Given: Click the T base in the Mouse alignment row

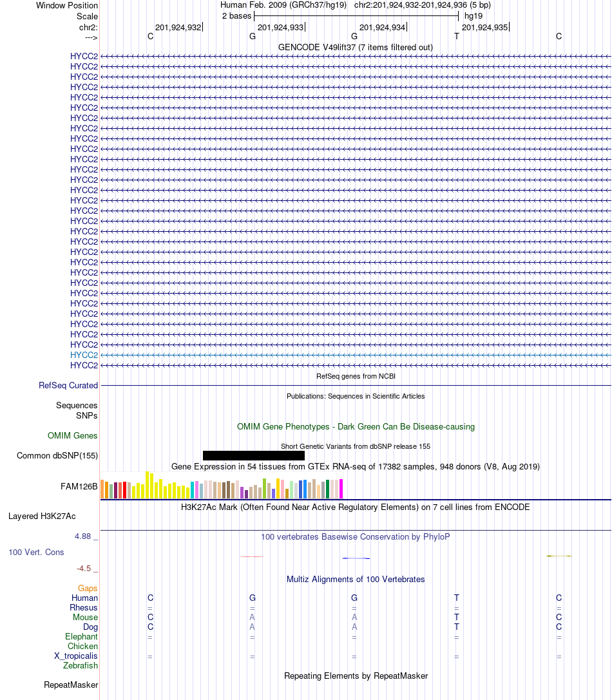Looking at the screenshot, I should pyautogui.click(x=457, y=618).
